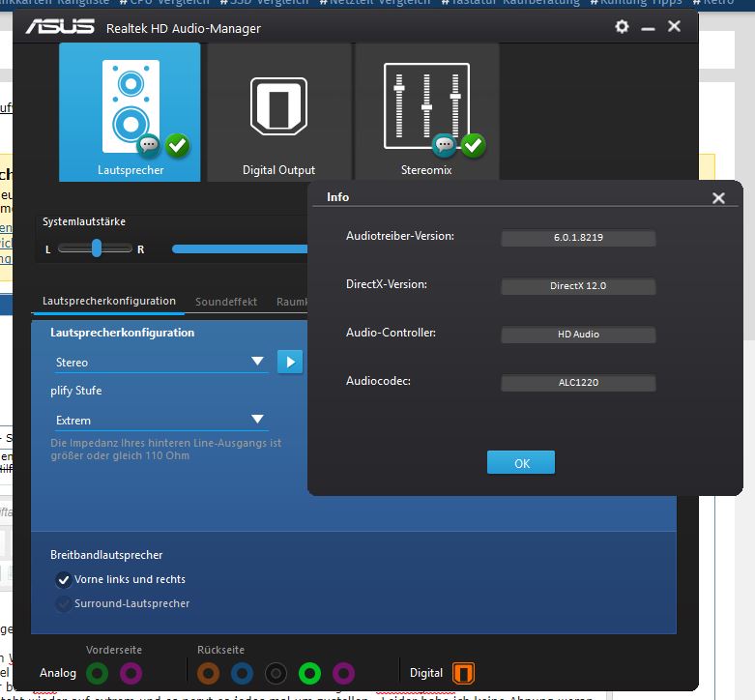Click the ASUS logo in title bar

(x=60, y=26)
